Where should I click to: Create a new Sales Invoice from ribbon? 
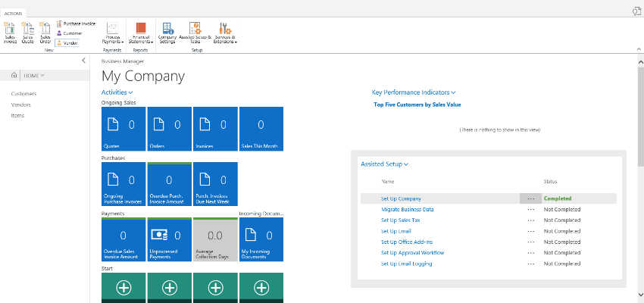(x=10, y=33)
